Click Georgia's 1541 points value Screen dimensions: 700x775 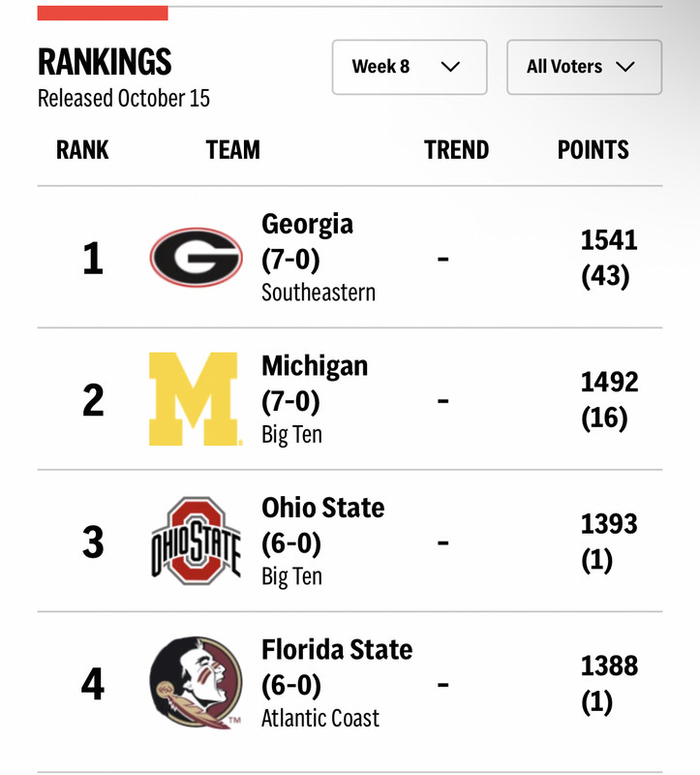609,240
